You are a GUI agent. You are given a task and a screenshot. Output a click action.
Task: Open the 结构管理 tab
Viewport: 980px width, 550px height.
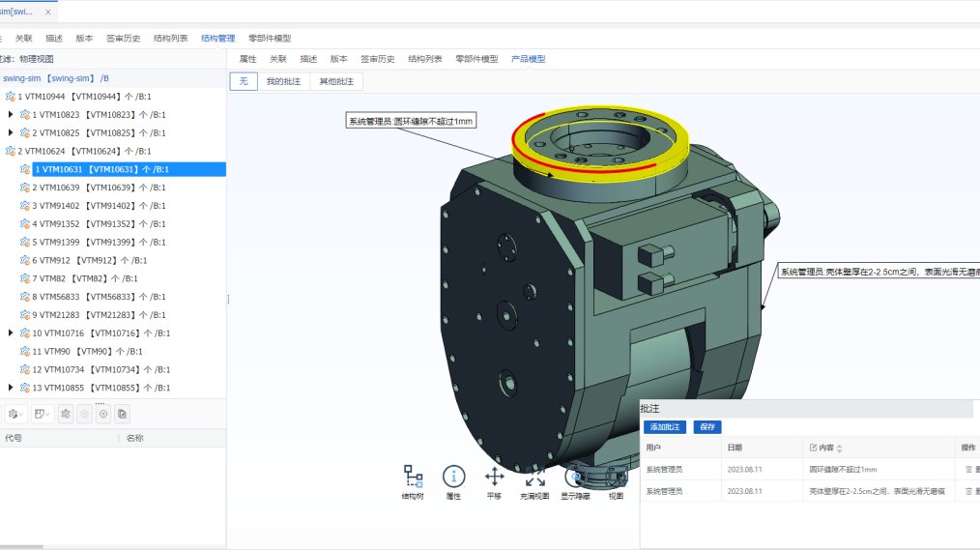coord(217,39)
